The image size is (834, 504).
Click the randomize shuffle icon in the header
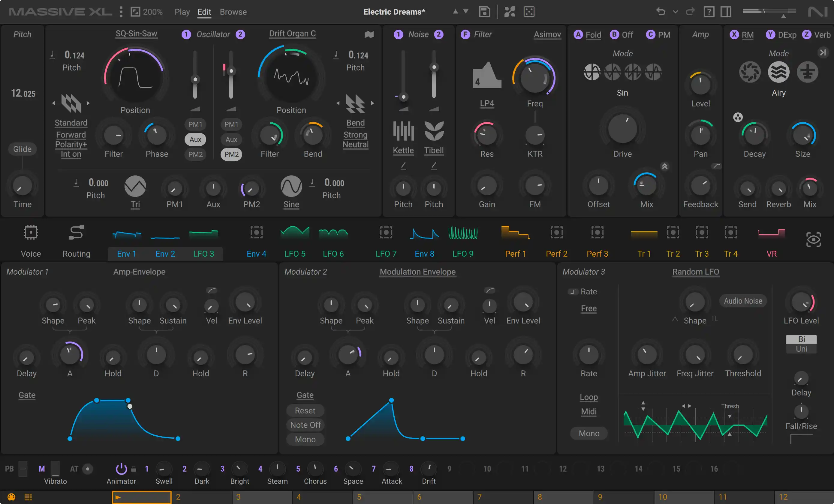510,12
